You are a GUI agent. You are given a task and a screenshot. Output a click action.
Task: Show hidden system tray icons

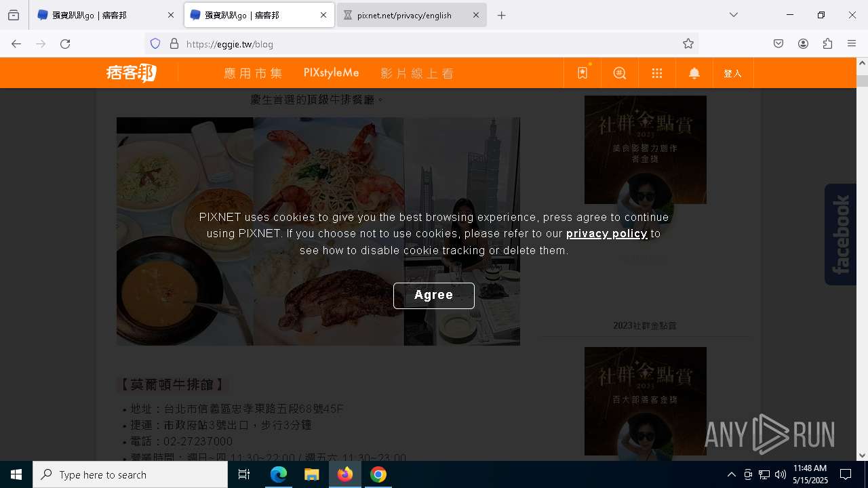(x=731, y=474)
